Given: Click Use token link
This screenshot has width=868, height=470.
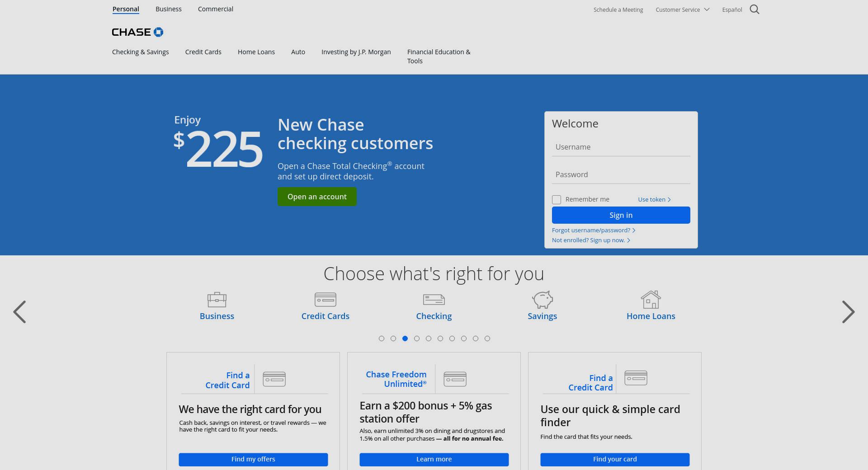Looking at the screenshot, I should (x=654, y=199).
